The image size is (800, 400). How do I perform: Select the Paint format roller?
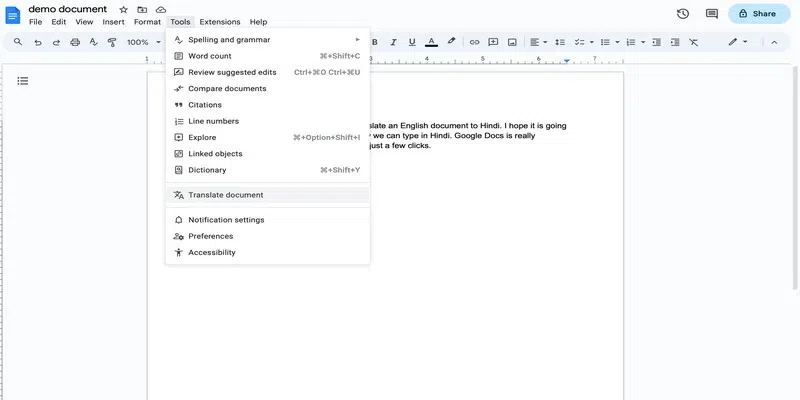[x=112, y=42]
